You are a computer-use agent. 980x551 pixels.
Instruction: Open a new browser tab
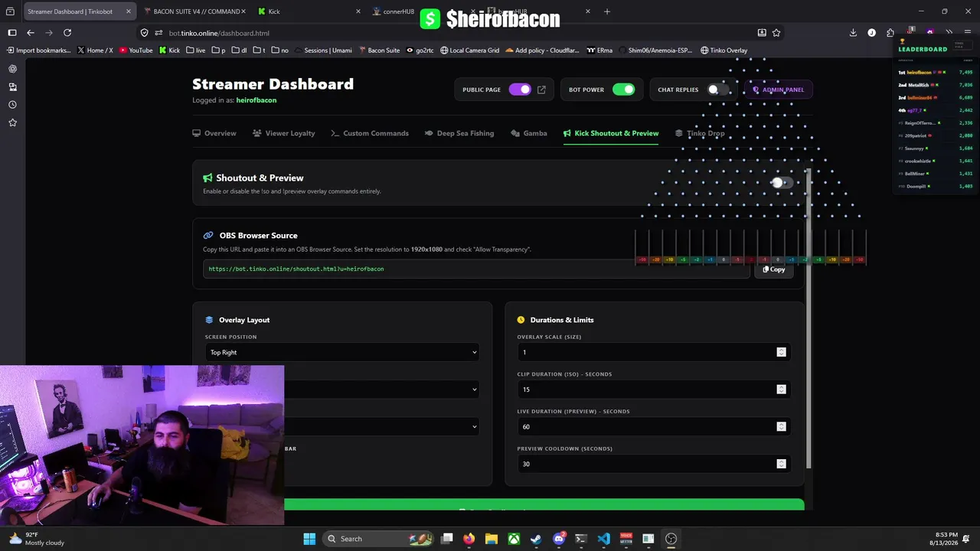pos(607,11)
